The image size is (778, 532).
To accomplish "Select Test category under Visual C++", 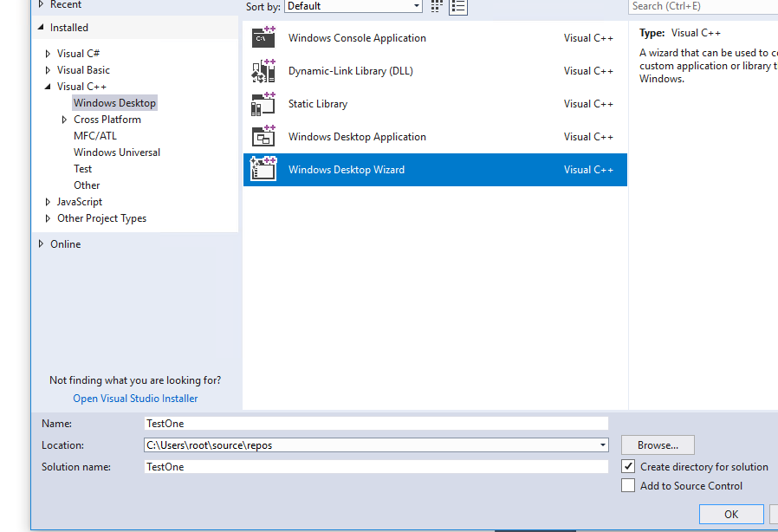I will 83,169.
